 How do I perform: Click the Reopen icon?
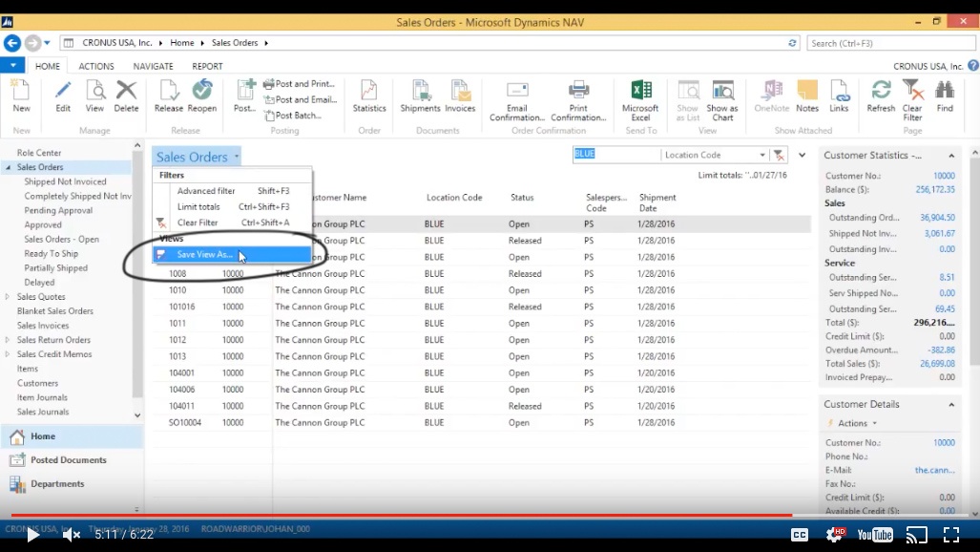(x=202, y=96)
